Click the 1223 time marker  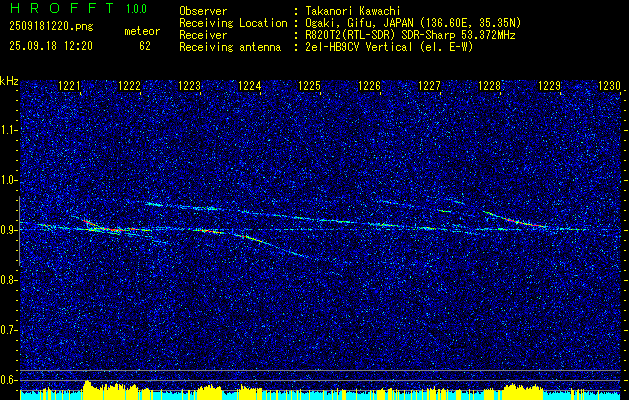pos(189,85)
